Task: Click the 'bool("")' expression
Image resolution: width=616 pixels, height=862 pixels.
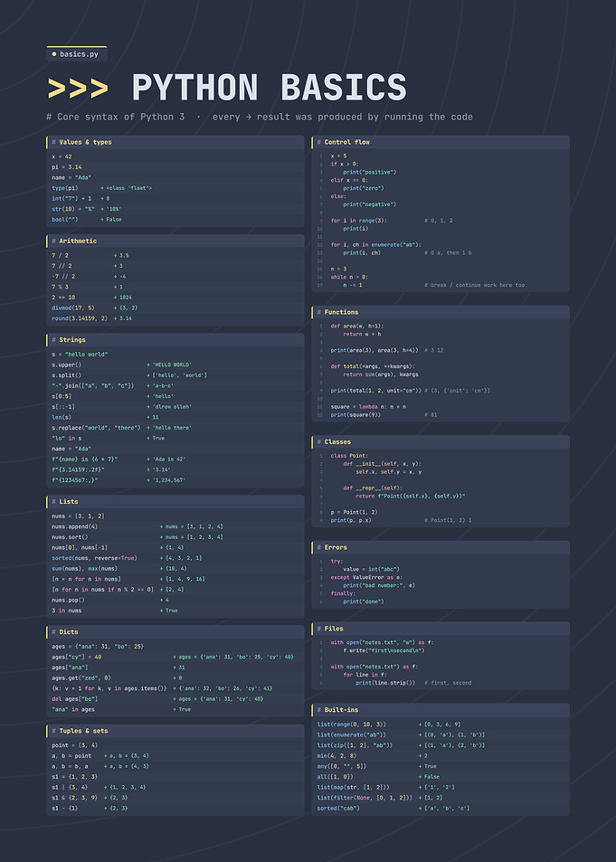Action: click(65, 220)
